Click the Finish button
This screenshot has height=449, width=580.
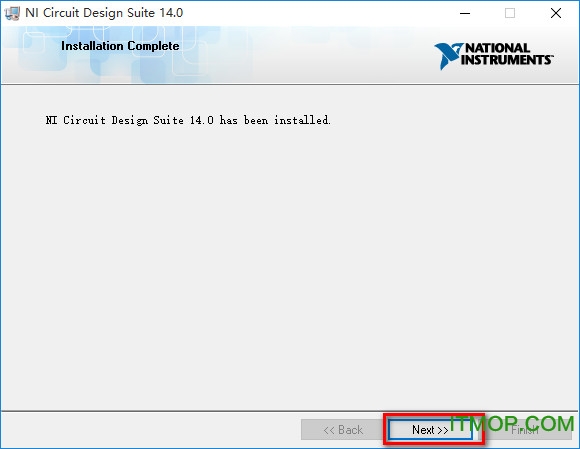pyautogui.click(x=525, y=430)
